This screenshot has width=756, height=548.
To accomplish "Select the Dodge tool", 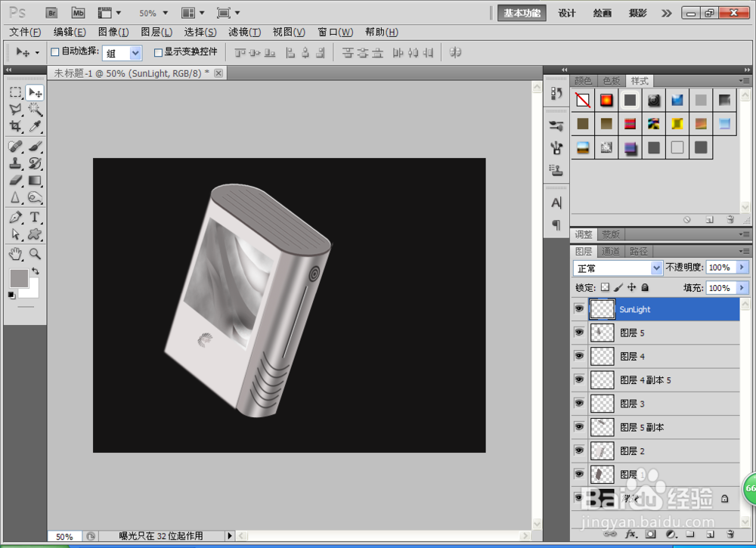I will pos(35,197).
